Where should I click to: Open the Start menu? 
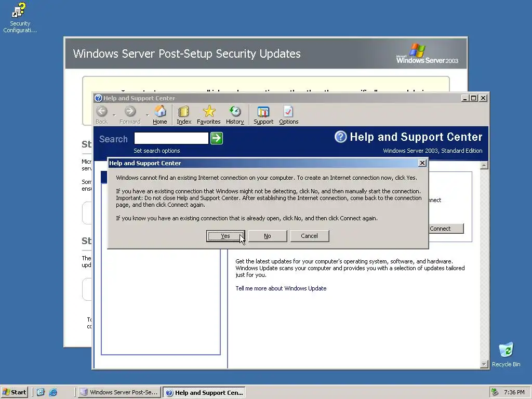14,392
